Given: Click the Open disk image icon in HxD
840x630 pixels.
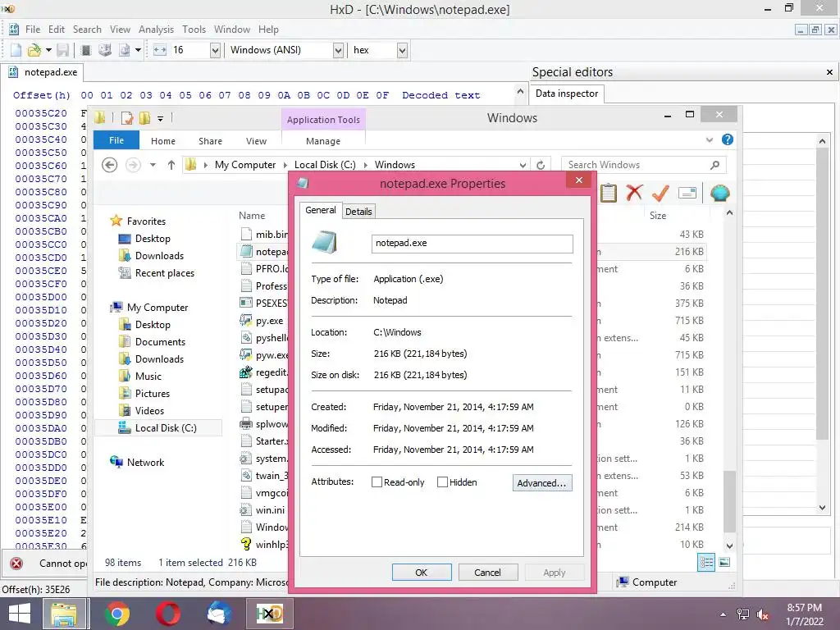Looking at the screenshot, I should (125, 50).
